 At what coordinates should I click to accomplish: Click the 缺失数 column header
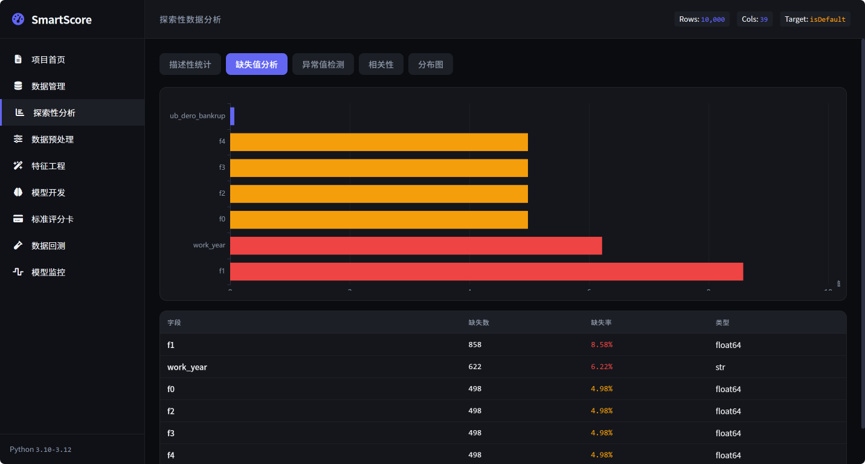(x=479, y=323)
